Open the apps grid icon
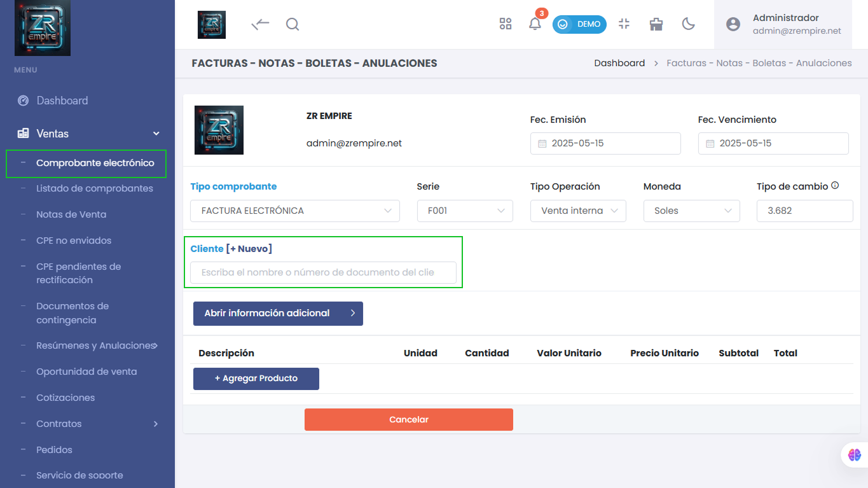This screenshot has width=868, height=488. pos(506,24)
